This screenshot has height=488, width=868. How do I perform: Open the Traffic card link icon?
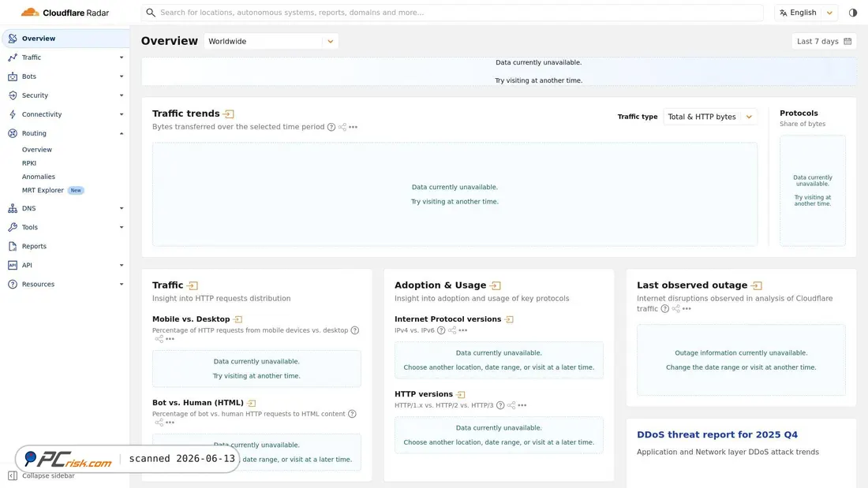[x=192, y=285]
